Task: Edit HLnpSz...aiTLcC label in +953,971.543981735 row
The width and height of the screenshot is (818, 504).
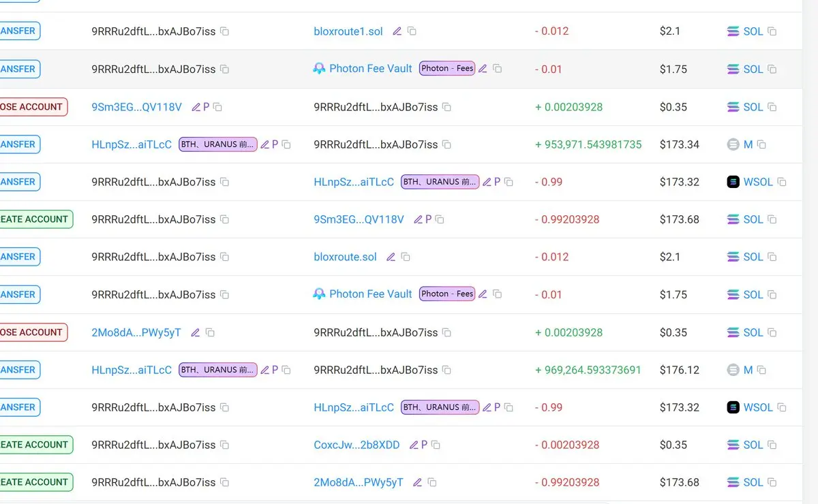Action: [x=265, y=144]
